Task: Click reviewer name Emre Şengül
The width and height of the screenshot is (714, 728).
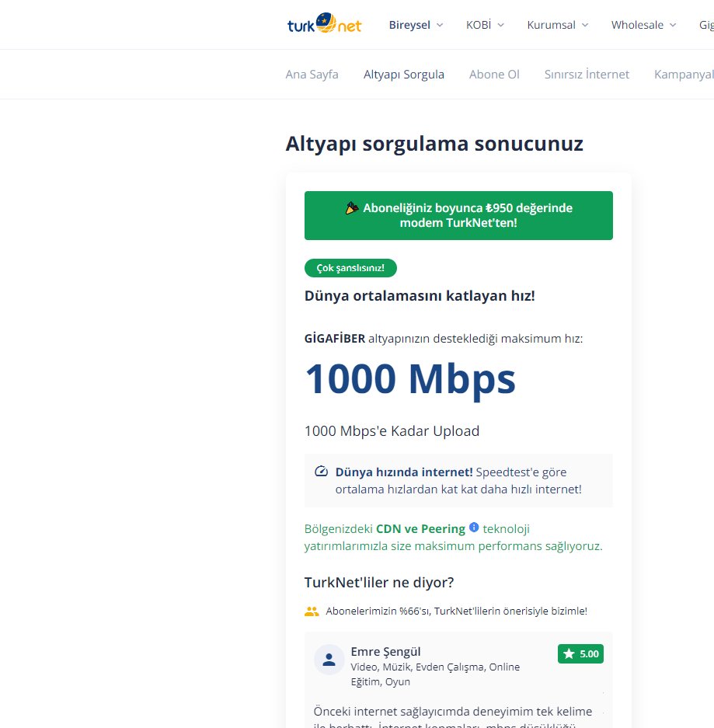Action: 385,651
